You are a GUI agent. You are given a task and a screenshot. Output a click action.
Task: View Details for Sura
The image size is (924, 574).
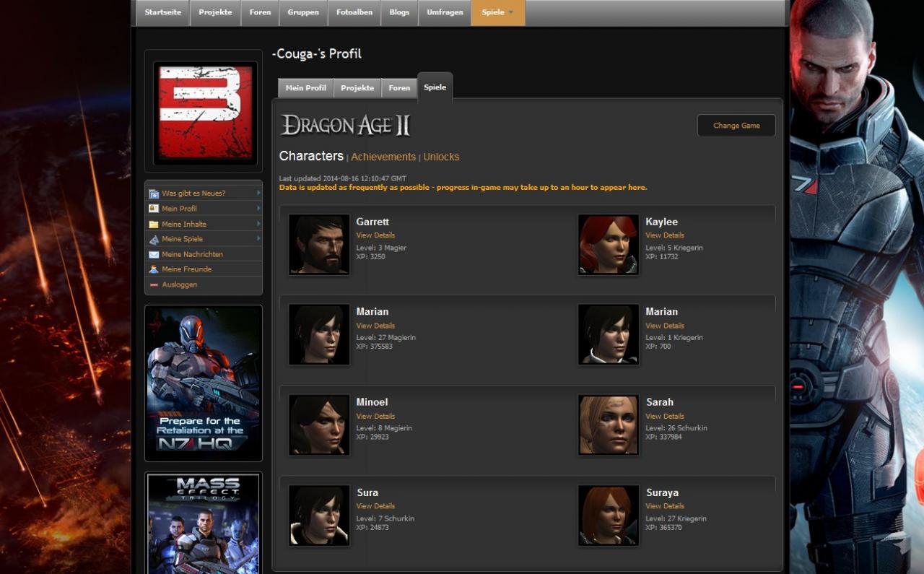(x=375, y=506)
